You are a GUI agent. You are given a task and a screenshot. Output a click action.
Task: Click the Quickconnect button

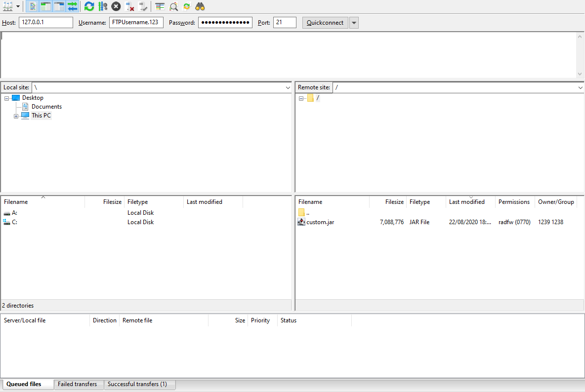pyautogui.click(x=325, y=23)
